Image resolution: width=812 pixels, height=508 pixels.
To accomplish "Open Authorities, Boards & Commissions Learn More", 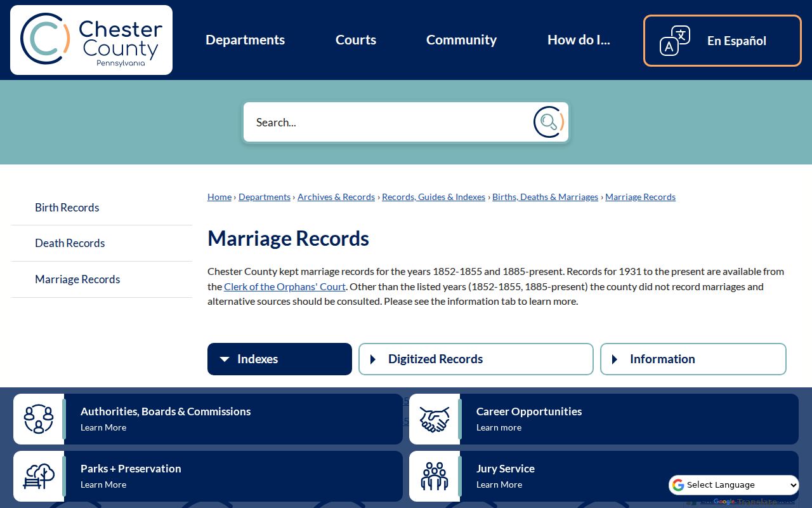I will (x=103, y=427).
